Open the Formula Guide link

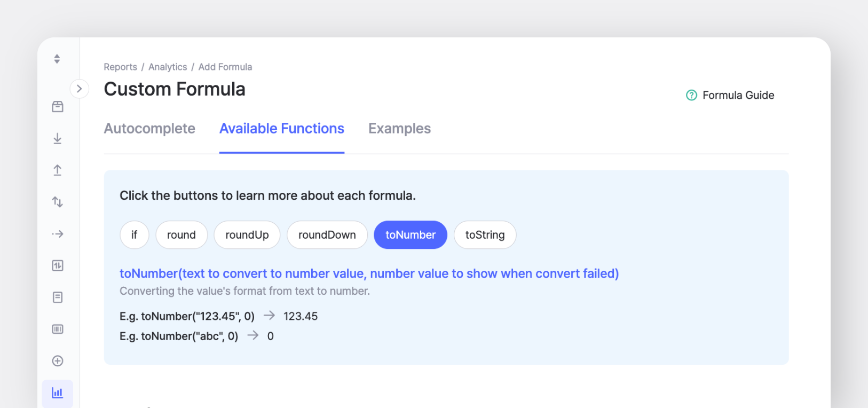[730, 95]
